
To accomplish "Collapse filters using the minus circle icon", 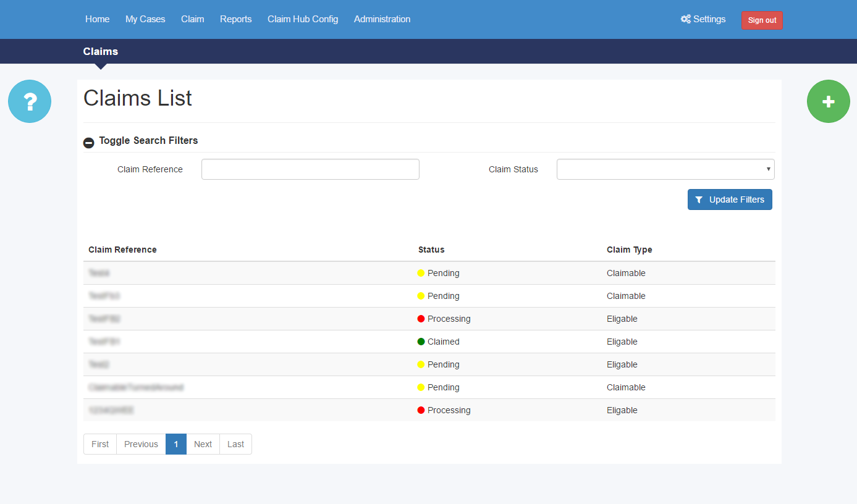I will coord(89,143).
